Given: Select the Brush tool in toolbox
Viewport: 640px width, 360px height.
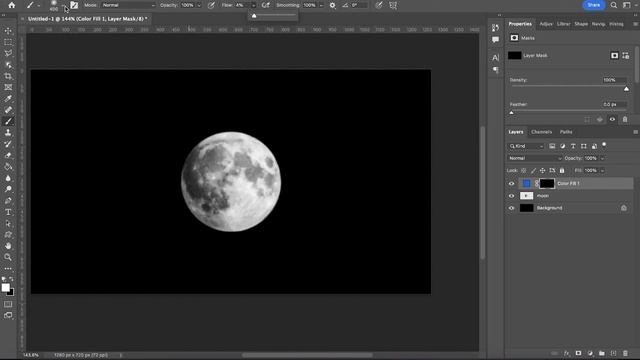Looking at the screenshot, I should pyautogui.click(x=8, y=121).
